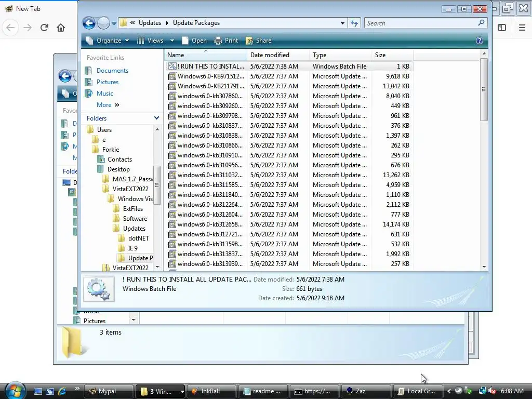Screen dimensions: 532x399
Task: Click file list scroll down arrow
Action: (x=484, y=267)
